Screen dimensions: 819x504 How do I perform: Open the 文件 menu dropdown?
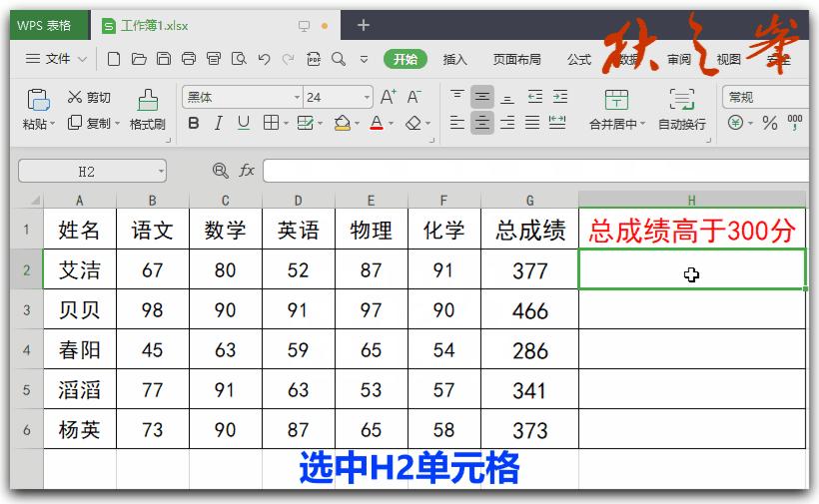click(56, 59)
